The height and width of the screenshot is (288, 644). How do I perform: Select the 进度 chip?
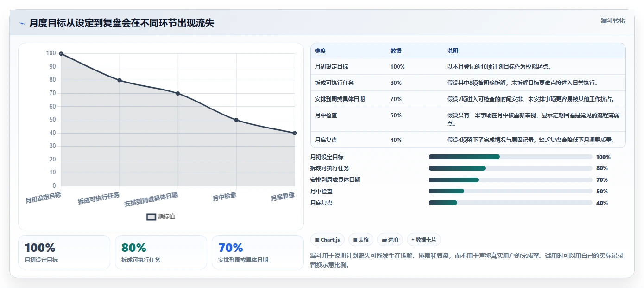[x=390, y=240]
